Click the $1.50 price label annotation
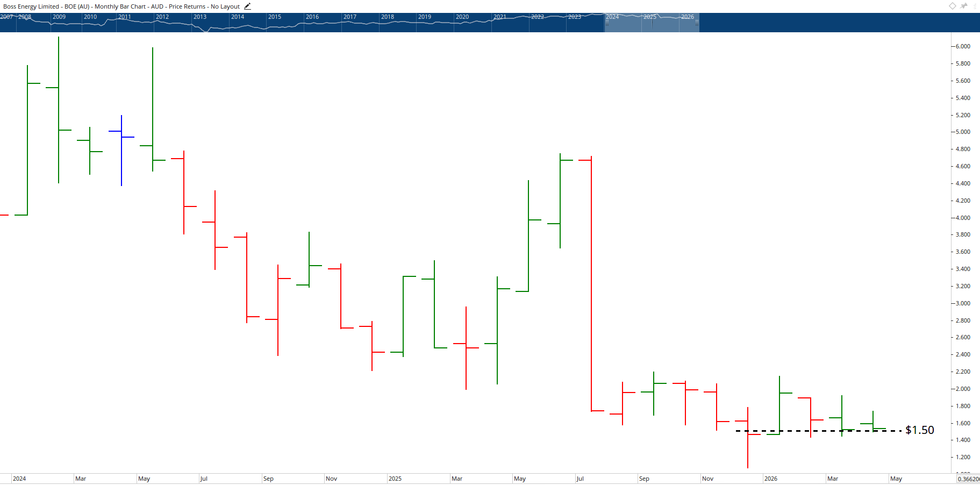980x485 pixels. click(920, 430)
